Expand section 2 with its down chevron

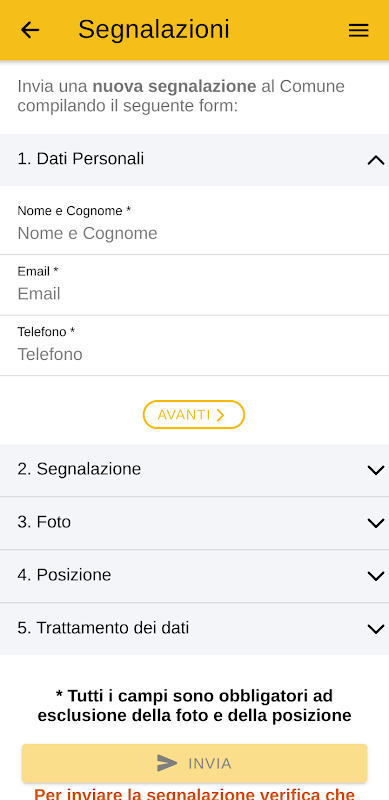[376, 470]
